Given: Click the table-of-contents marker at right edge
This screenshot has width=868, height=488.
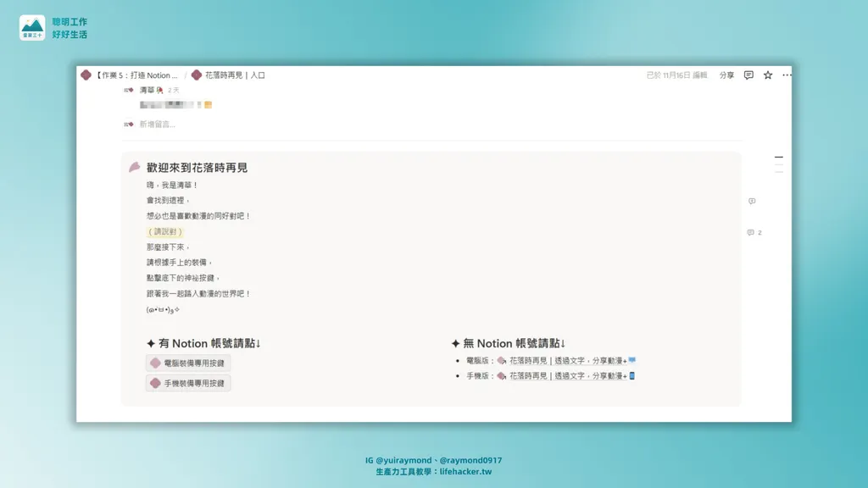Looking at the screenshot, I should pyautogui.click(x=778, y=158).
